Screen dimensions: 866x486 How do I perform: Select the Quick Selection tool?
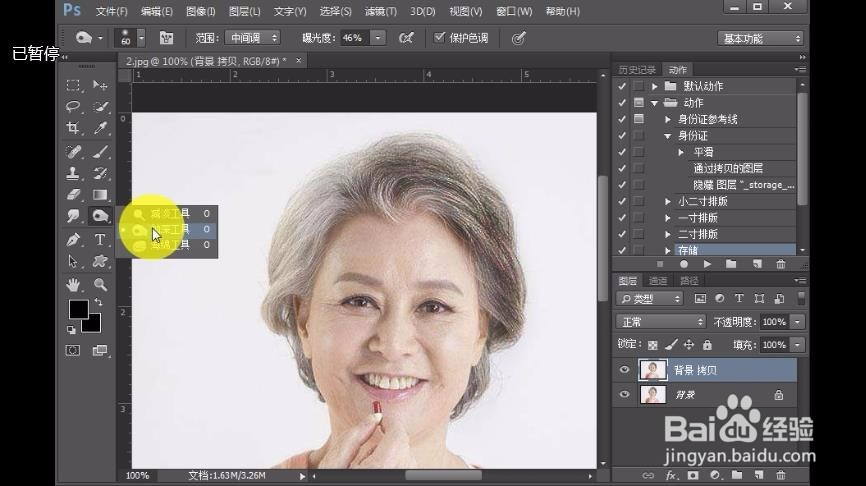[100, 106]
